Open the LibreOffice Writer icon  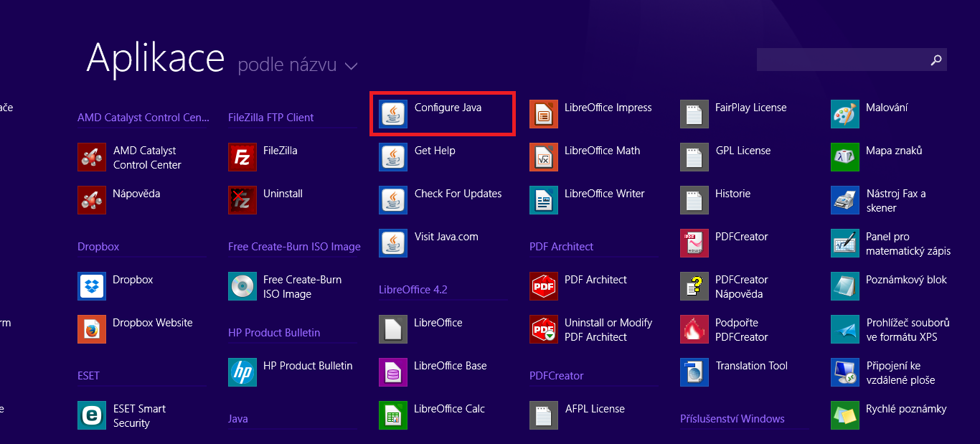pyautogui.click(x=544, y=200)
